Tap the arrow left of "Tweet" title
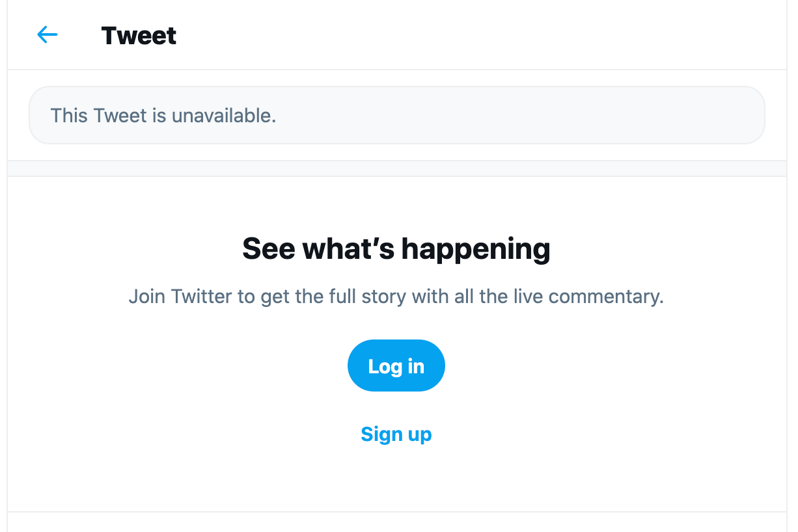The width and height of the screenshot is (798, 532). pyautogui.click(x=48, y=35)
